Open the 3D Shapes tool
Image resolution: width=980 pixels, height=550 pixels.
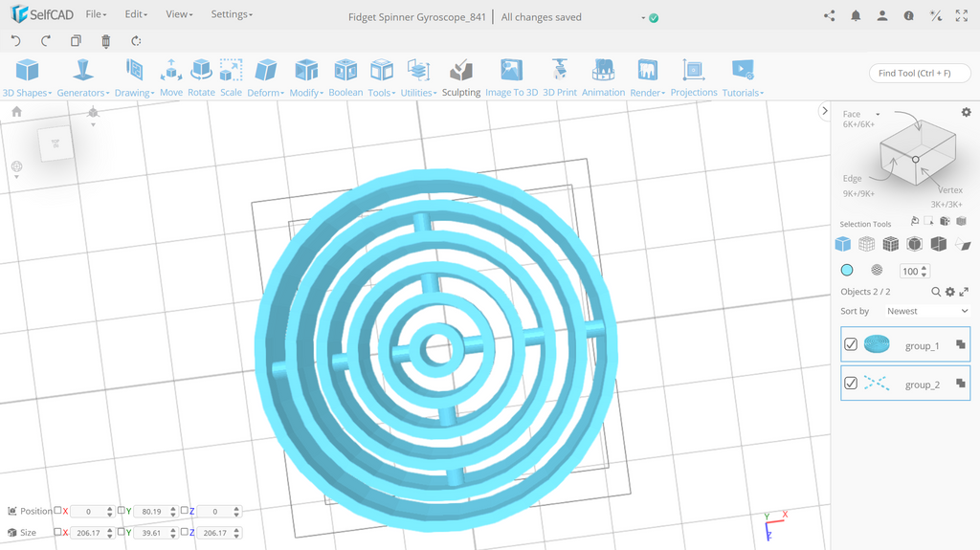(27, 77)
